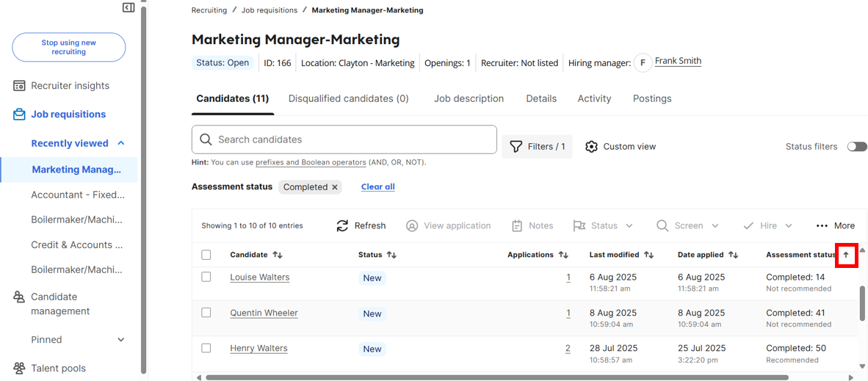Expand the Pinned section chevron
The height and width of the screenshot is (381, 868).
[x=121, y=339]
